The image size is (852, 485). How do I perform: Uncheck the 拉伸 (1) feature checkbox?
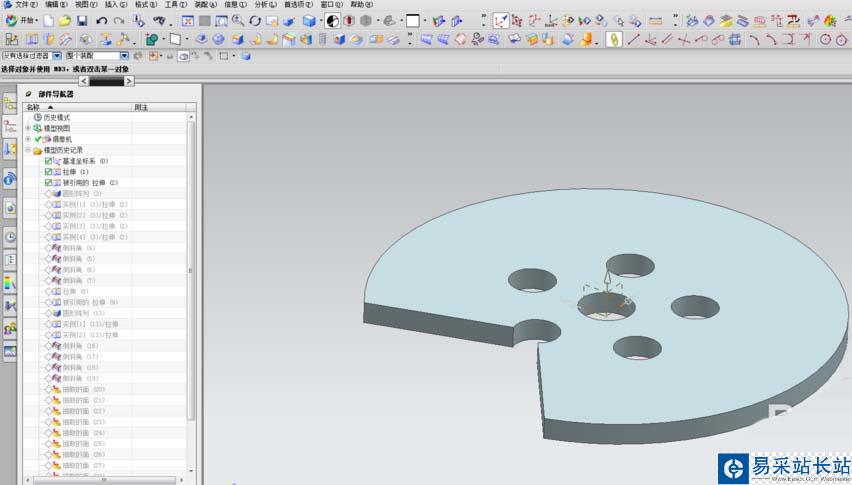pyautogui.click(x=48, y=172)
